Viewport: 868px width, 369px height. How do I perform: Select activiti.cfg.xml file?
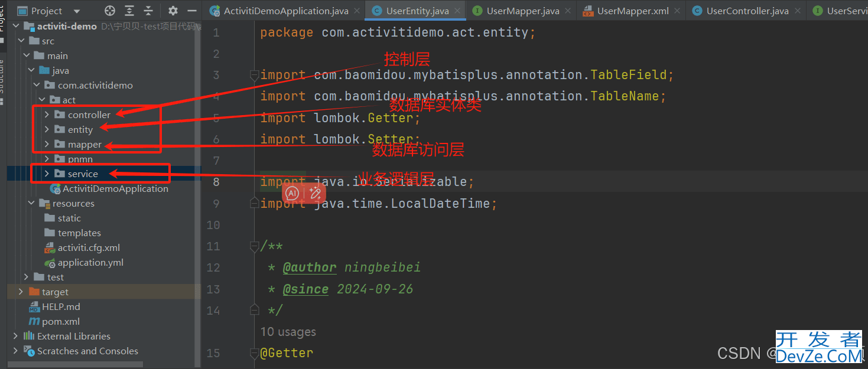pos(89,247)
